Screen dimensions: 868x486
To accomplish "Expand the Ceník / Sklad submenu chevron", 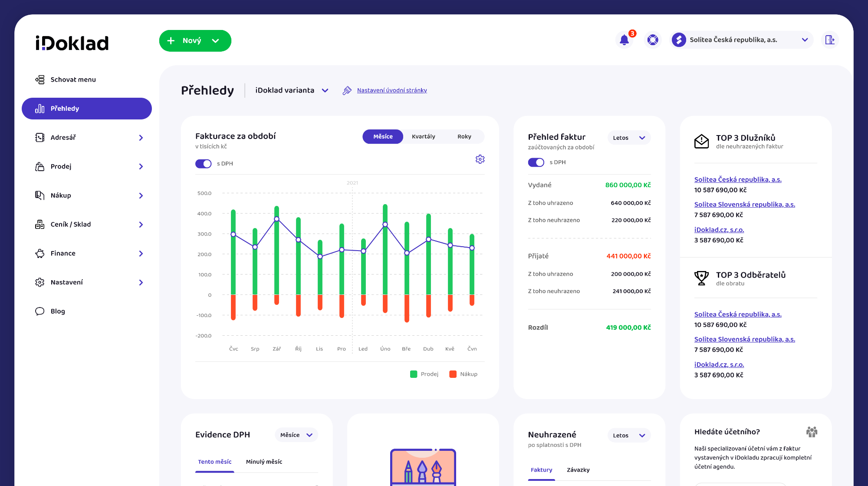I will pos(141,225).
